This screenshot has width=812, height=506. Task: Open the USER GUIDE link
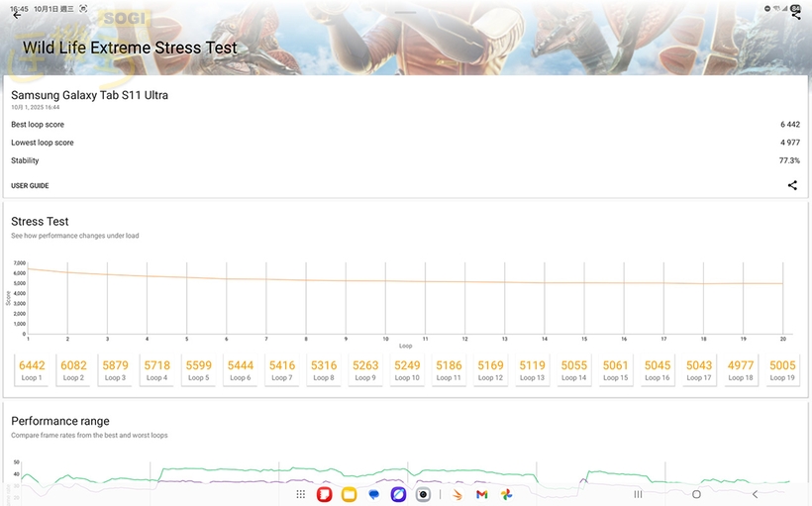(30, 186)
